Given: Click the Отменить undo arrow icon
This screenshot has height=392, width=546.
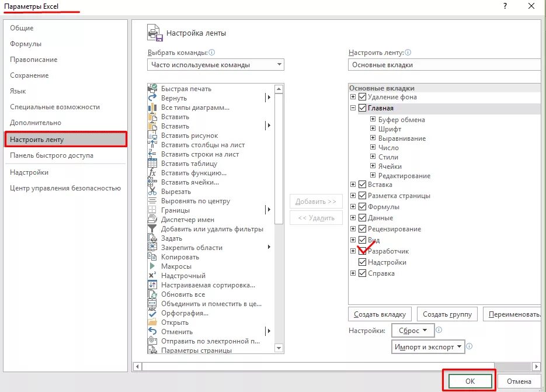Looking at the screenshot, I should [x=152, y=331].
